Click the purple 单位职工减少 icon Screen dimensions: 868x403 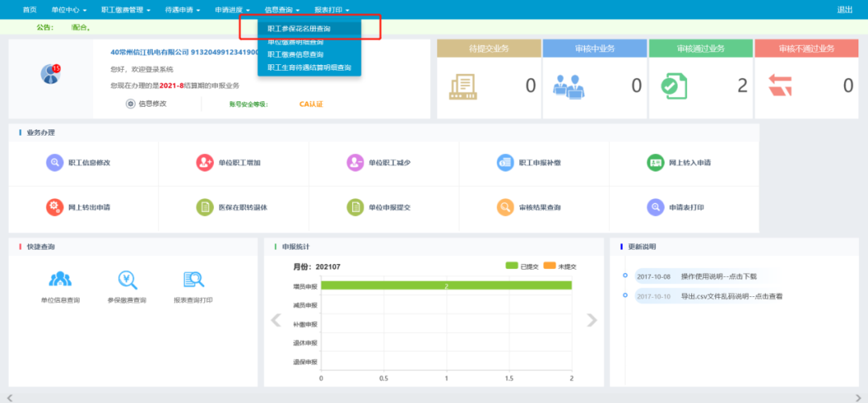point(355,162)
